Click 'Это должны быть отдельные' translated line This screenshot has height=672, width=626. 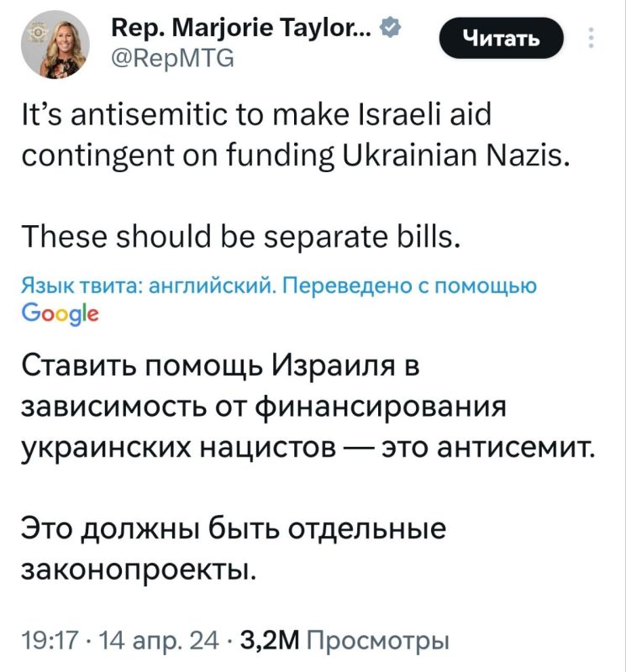point(234,529)
